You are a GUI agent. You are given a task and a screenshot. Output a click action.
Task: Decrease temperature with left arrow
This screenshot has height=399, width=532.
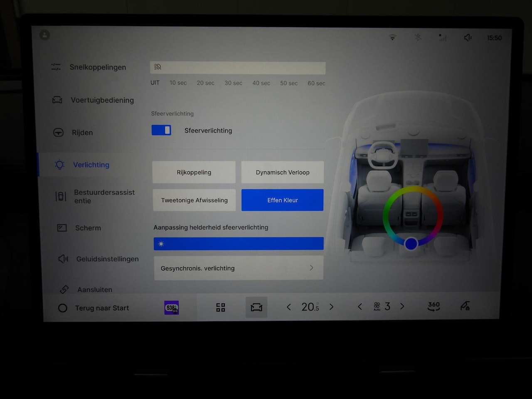coord(288,307)
